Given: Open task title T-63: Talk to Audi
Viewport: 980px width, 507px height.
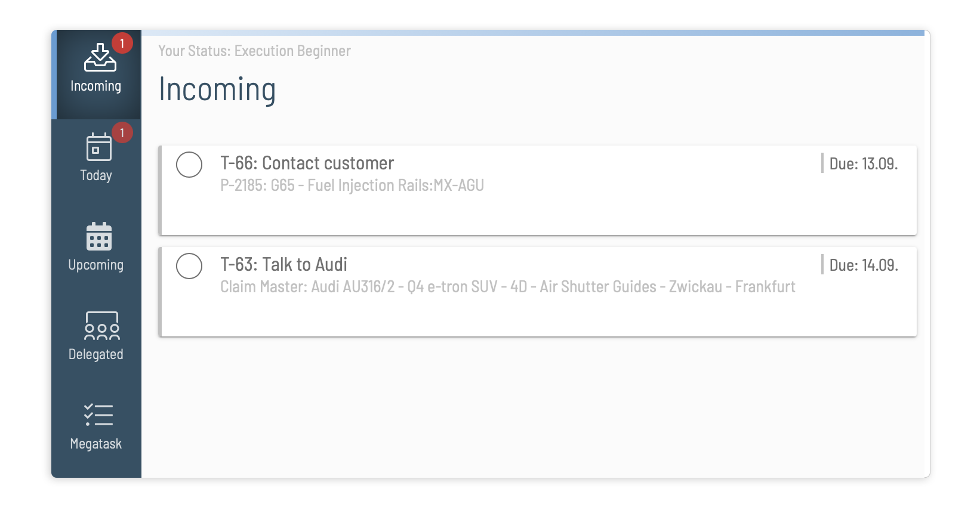Looking at the screenshot, I should point(283,265).
